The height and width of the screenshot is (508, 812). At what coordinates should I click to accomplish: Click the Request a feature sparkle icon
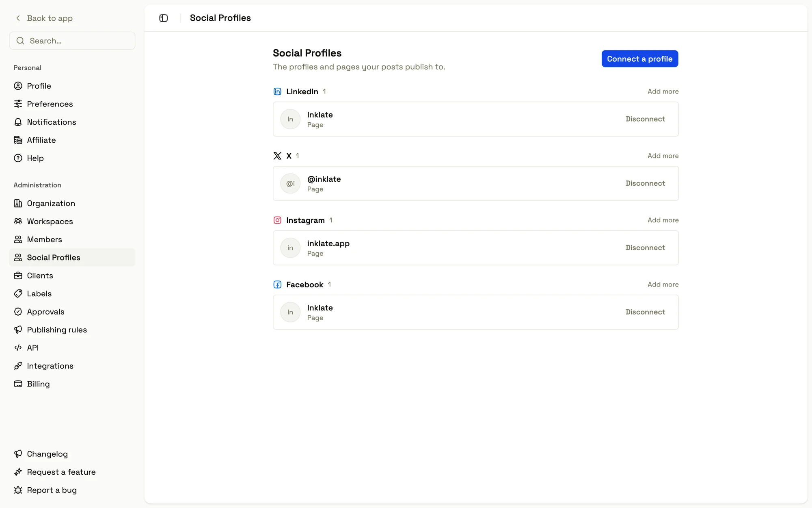pos(18,472)
